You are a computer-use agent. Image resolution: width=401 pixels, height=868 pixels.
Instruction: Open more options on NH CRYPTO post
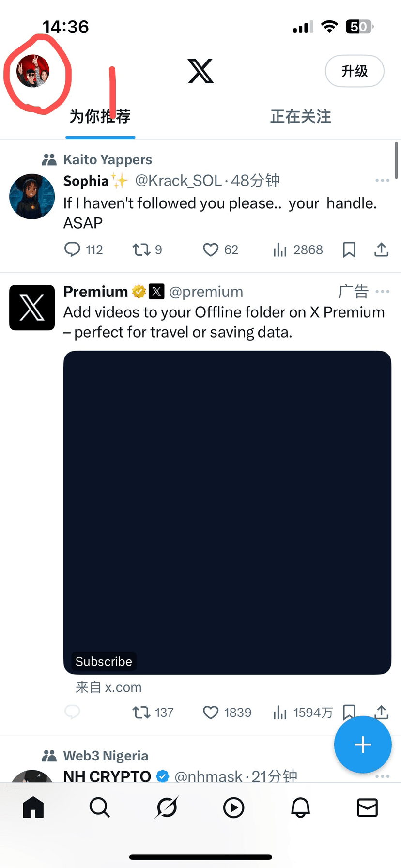pos(382,776)
